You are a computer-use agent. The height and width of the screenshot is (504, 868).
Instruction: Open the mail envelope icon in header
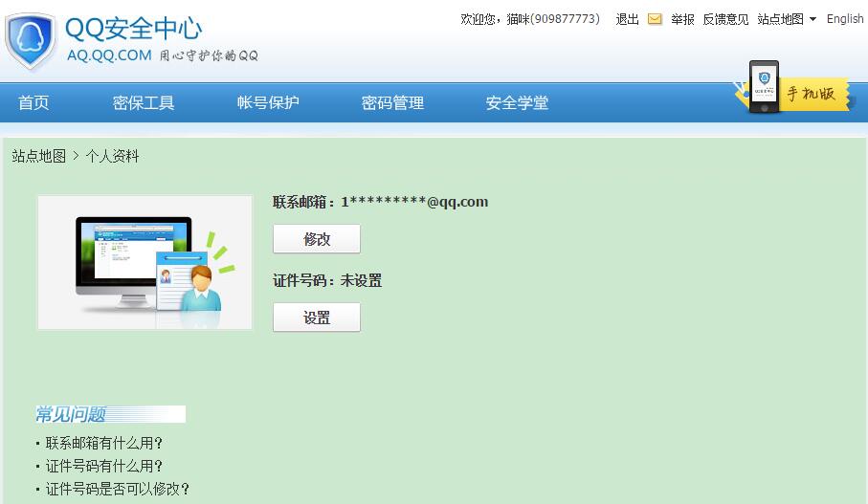pyautogui.click(x=655, y=19)
